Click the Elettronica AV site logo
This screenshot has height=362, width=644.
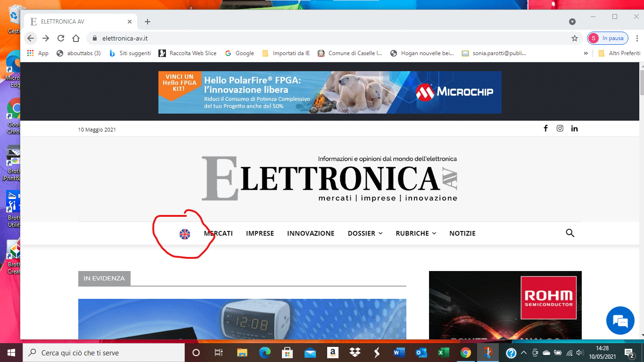point(330,178)
